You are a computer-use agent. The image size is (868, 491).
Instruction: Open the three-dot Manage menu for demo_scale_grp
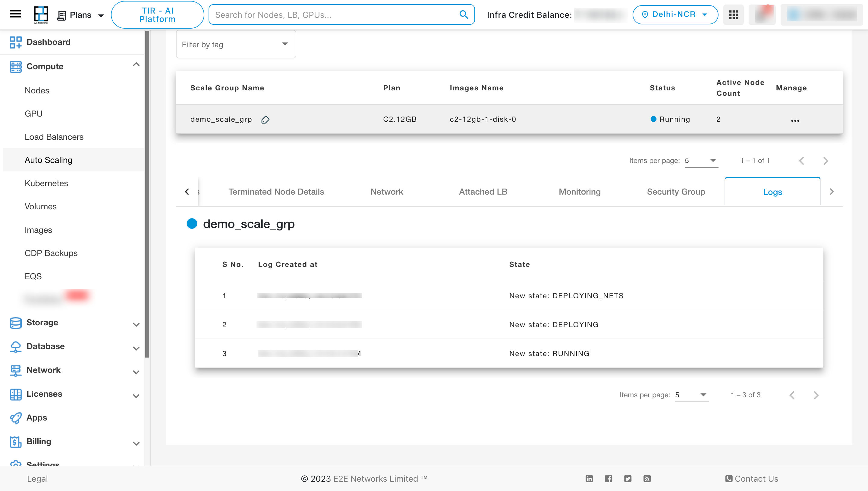tap(795, 120)
